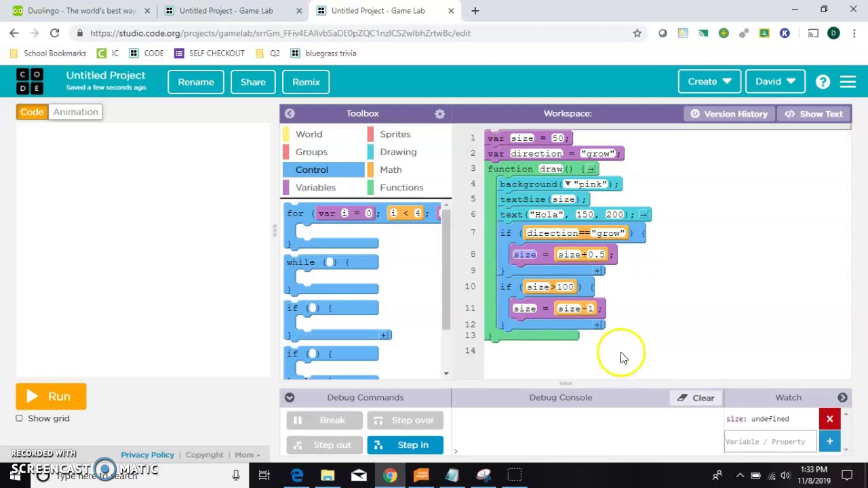Click Chrome icon in taskbar
The image size is (868, 488).
pyautogui.click(x=390, y=476)
